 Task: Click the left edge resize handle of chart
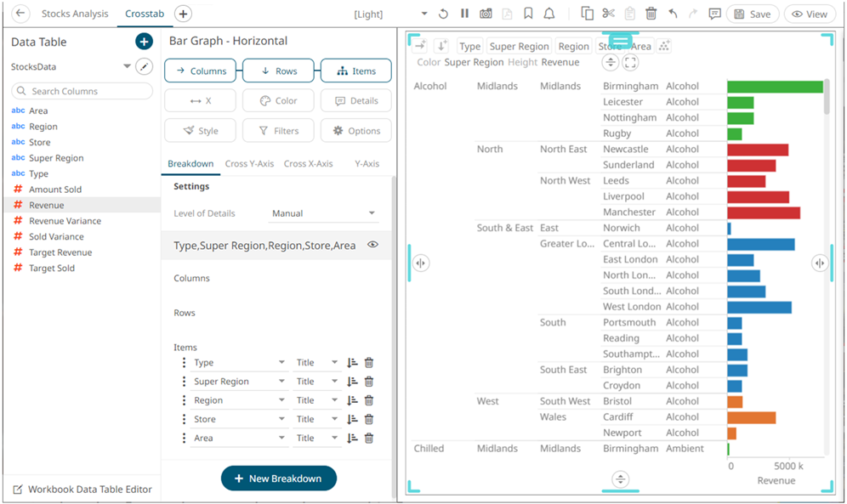tap(421, 263)
